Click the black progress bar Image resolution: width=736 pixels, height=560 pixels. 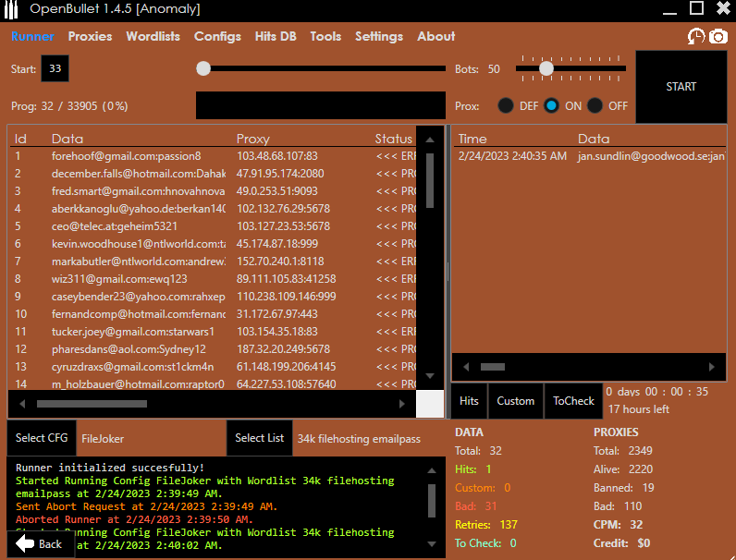tap(321, 105)
